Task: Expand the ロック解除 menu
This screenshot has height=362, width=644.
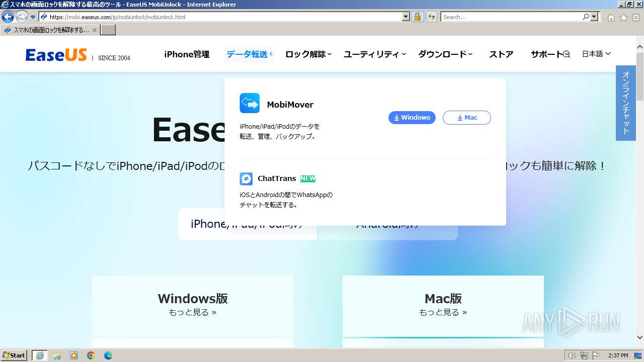Action: tap(308, 54)
